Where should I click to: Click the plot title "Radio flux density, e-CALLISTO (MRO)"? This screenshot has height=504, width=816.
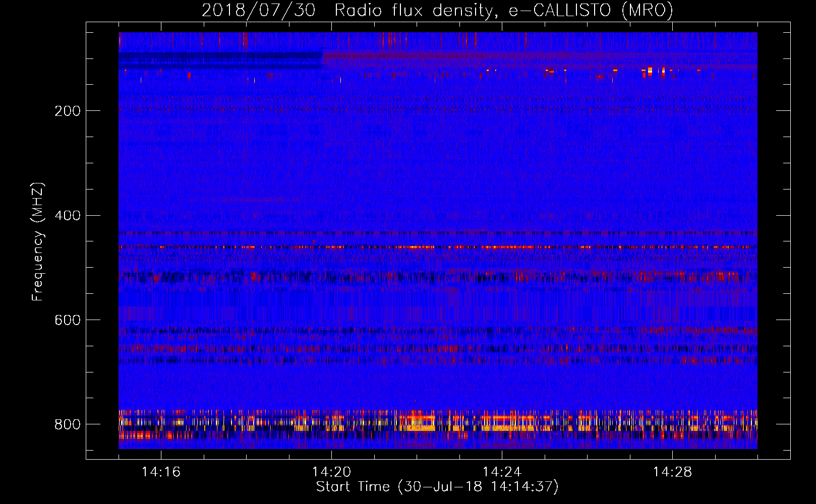pos(504,10)
